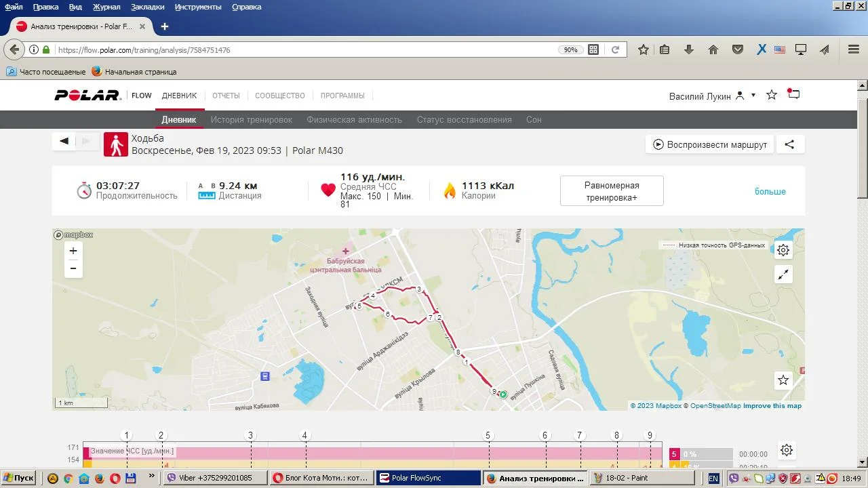Viewport: 868px width, 488px height.
Task: Click the favorites star next to user name
Action: pos(772,95)
